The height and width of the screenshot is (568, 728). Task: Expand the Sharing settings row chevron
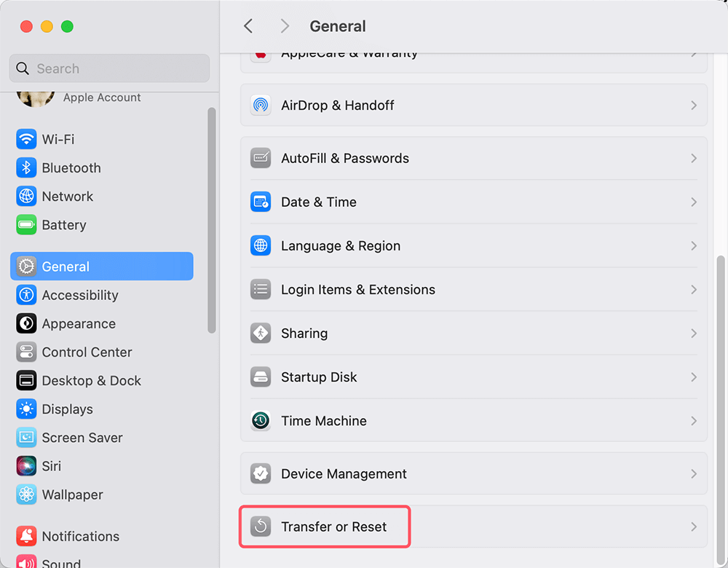[x=693, y=333]
